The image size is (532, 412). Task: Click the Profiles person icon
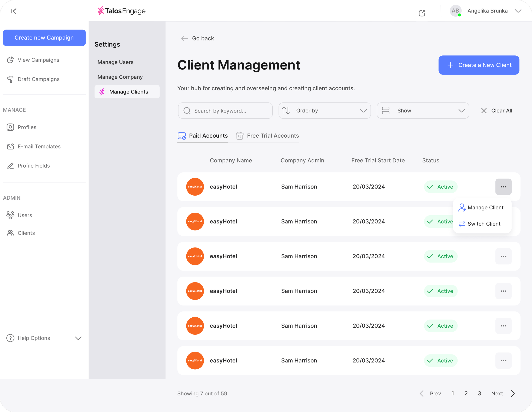pyautogui.click(x=10, y=127)
